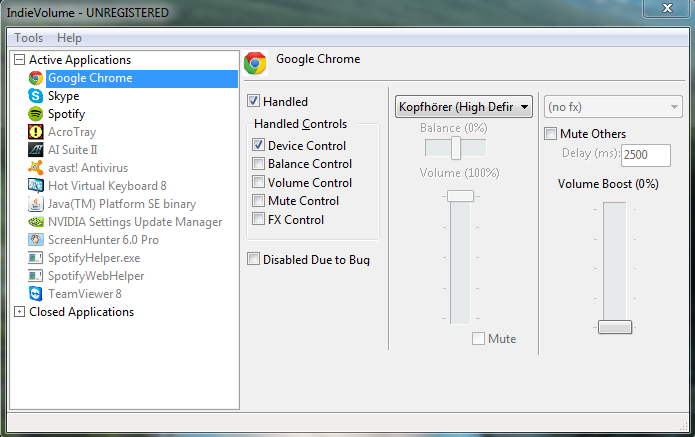Collapse the Active Applications tree node

(20, 60)
